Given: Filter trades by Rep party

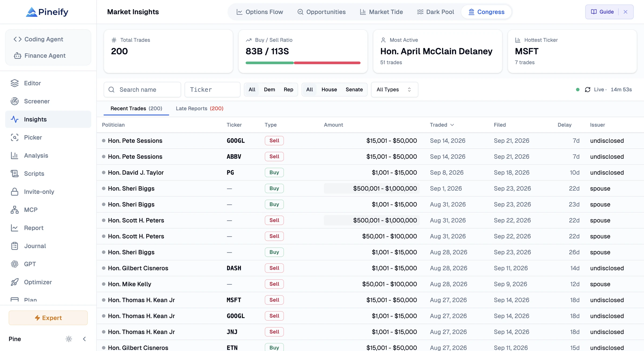Looking at the screenshot, I should 288,90.
